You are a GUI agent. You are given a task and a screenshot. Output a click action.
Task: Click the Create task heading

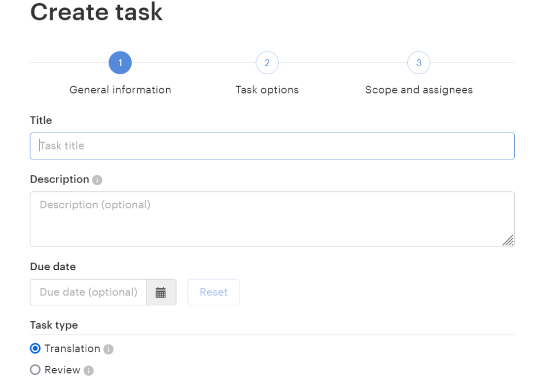(x=96, y=12)
